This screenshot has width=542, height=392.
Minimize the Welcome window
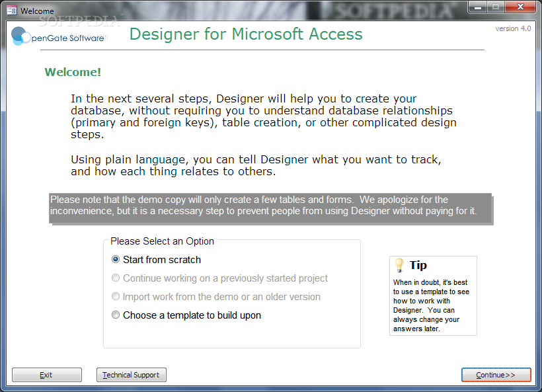(x=478, y=7)
